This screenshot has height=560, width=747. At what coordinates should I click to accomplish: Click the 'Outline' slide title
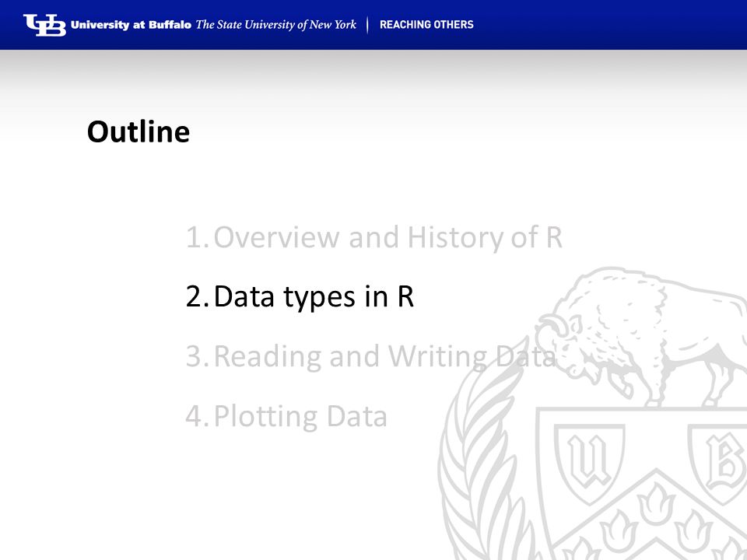(139, 131)
